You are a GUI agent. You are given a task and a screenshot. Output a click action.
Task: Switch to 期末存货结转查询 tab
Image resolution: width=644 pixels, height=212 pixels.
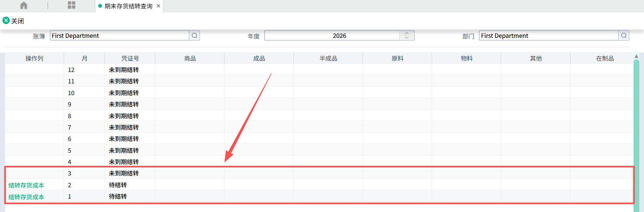pyautogui.click(x=128, y=6)
